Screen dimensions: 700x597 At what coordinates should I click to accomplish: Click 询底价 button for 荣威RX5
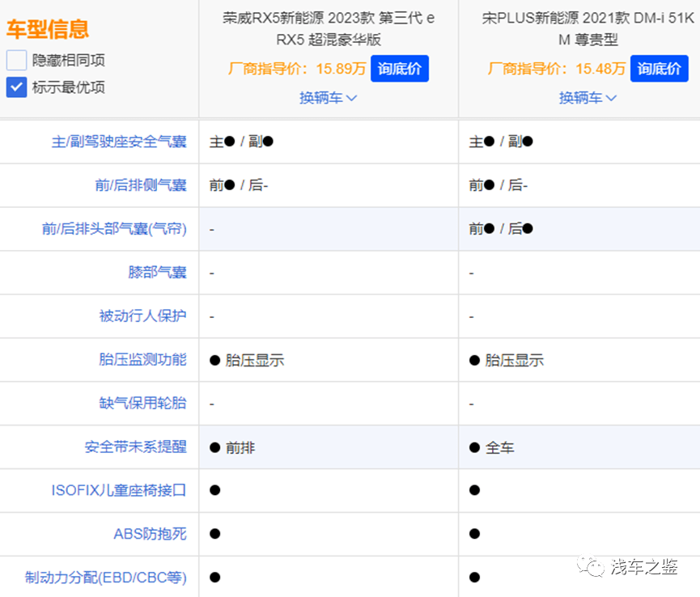400,69
